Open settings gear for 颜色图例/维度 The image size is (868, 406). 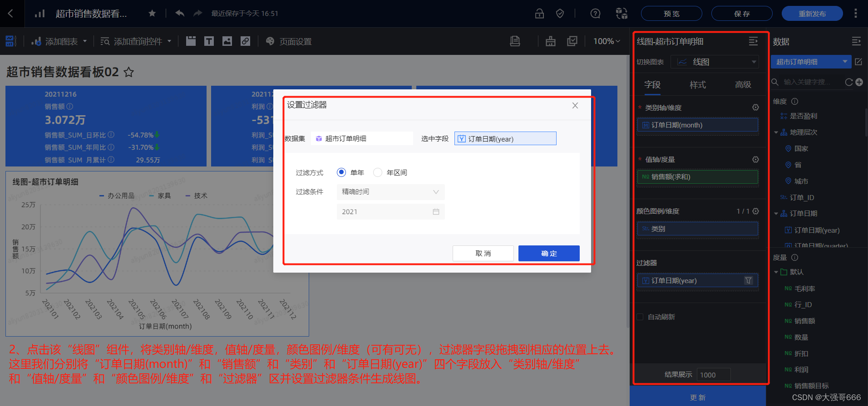(x=755, y=211)
